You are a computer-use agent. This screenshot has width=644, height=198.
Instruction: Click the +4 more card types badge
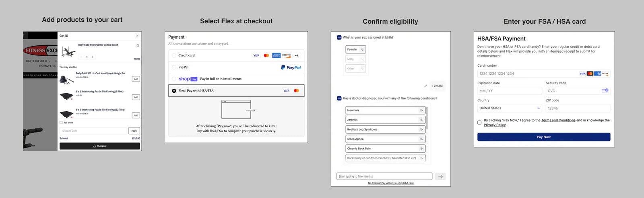coord(296,55)
